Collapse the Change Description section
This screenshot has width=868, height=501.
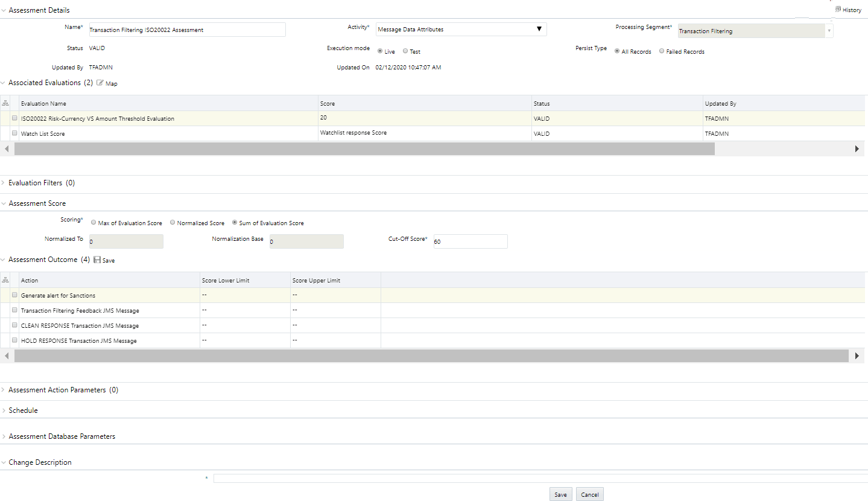4,462
